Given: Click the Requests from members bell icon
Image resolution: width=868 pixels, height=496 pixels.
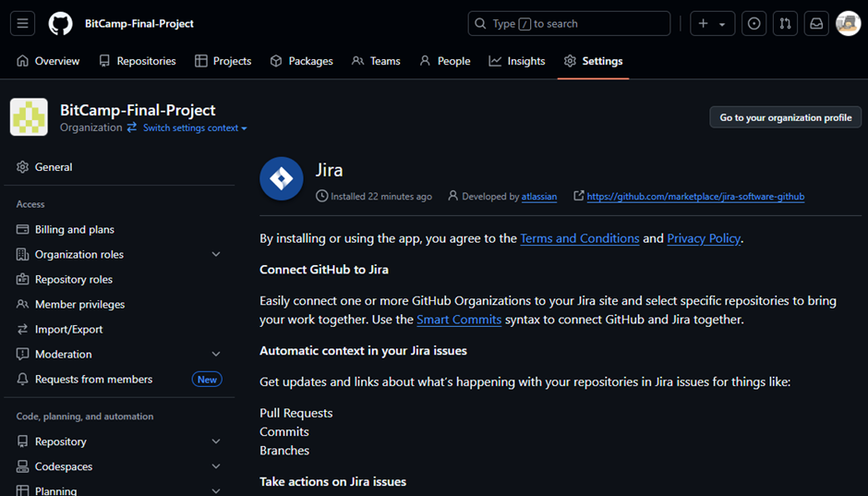Looking at the screenshot, I should coord(22,379).
